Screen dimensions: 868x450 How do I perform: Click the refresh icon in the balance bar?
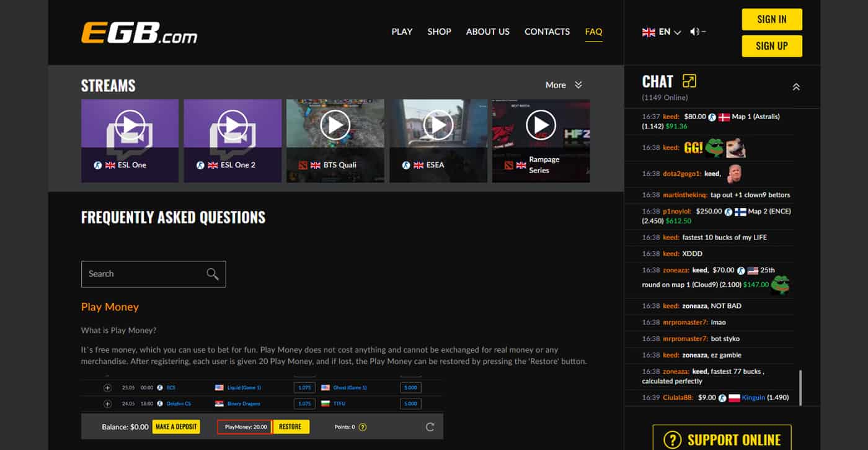coord(430,427)
